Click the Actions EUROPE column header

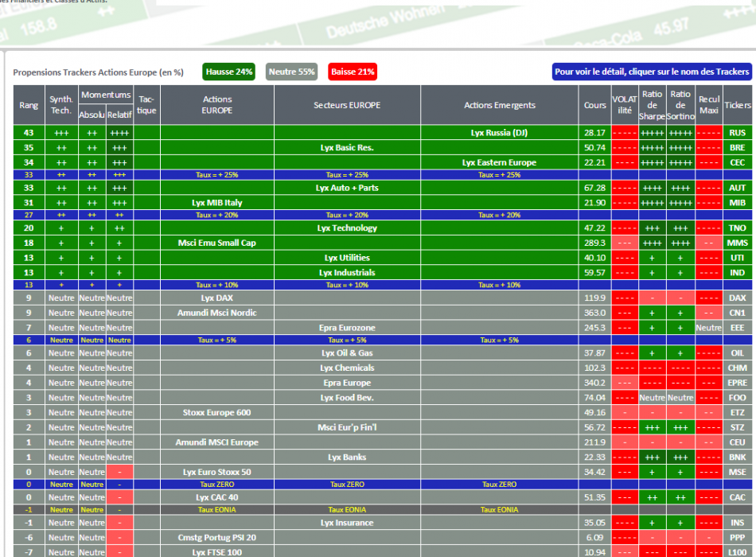217,105
